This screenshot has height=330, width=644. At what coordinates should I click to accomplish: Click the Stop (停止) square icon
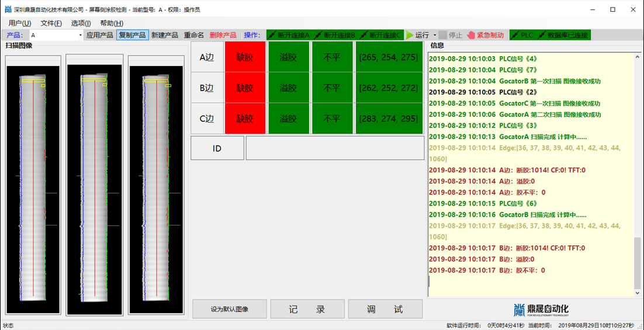click(x=443, y=35)
